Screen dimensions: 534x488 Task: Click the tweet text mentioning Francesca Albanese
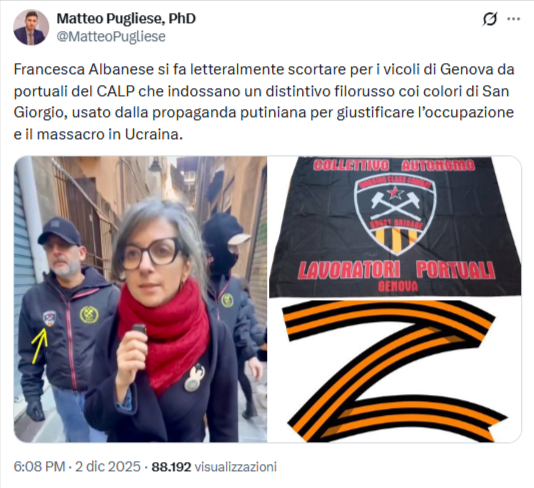coord(264,102)
